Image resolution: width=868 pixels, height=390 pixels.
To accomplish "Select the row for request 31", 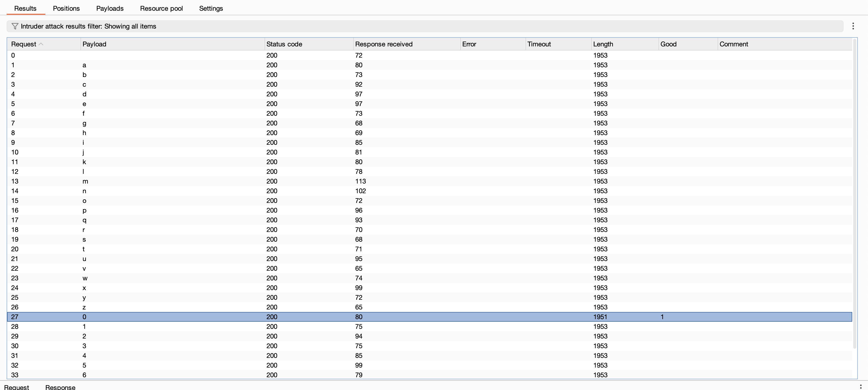I will 430,356.
